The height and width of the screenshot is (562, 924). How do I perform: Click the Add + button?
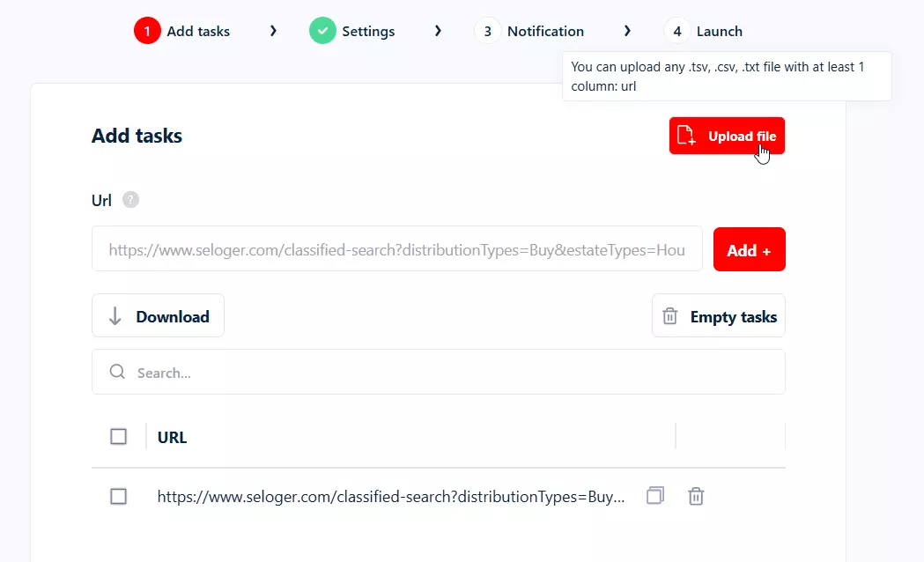click(x=749, y=250)
